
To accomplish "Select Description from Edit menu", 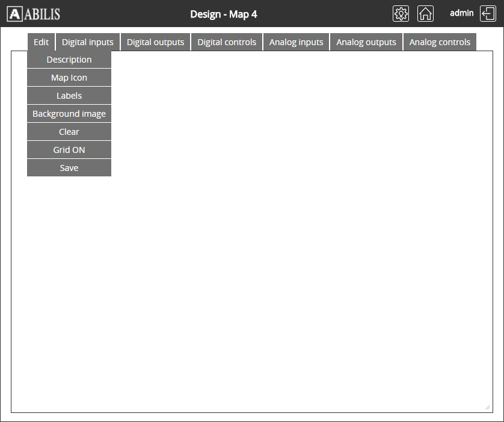I will pyautogui.click(x=69, y=60).
